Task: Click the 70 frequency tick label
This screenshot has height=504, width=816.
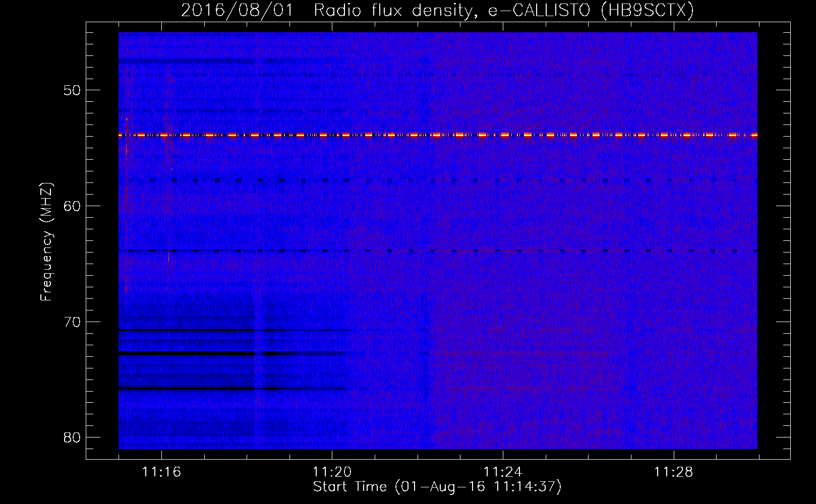Action: point(72,322)
